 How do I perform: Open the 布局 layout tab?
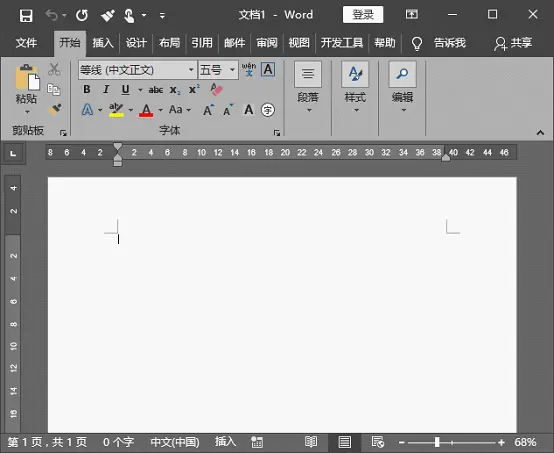[x=169, y=43]
